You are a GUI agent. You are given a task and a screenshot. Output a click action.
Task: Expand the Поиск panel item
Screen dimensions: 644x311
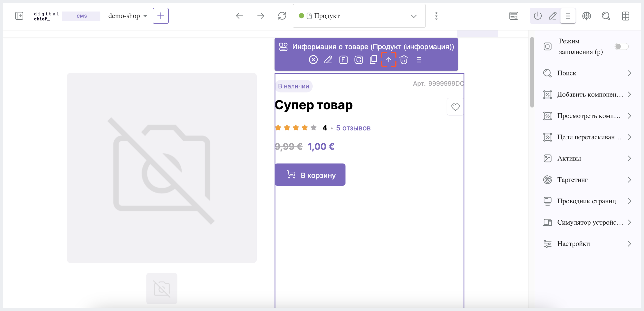coord(587,73)
